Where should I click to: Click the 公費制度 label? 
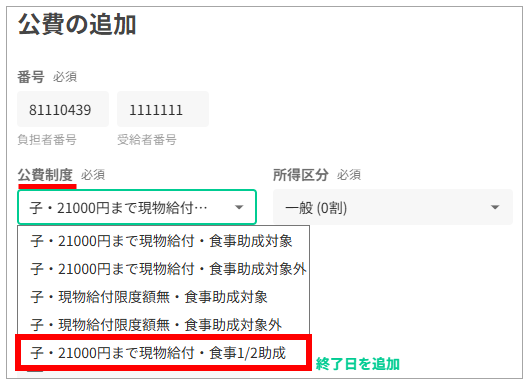(x=45, y=175)
